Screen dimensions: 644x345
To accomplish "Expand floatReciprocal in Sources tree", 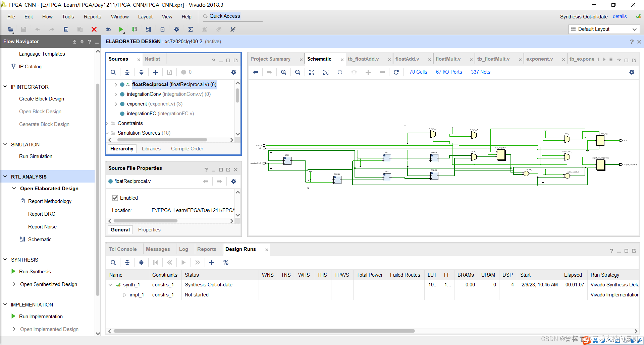I will 116,85.
